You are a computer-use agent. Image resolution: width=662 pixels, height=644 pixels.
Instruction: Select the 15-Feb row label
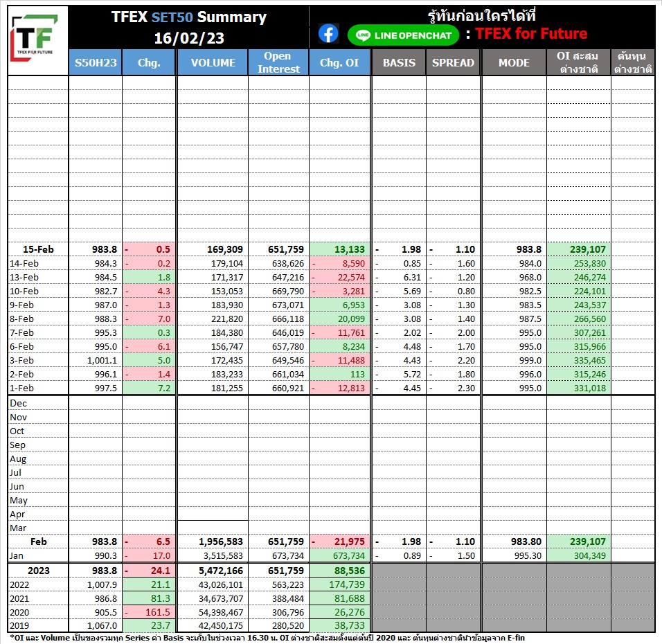pos(38,249)
